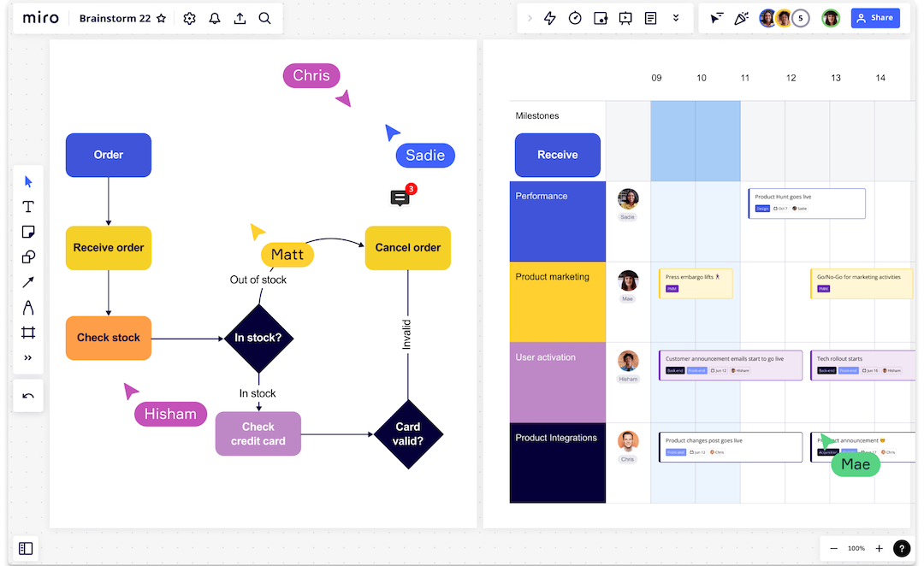Enable follow mode with the cursor icon

[x=716, y=17]
